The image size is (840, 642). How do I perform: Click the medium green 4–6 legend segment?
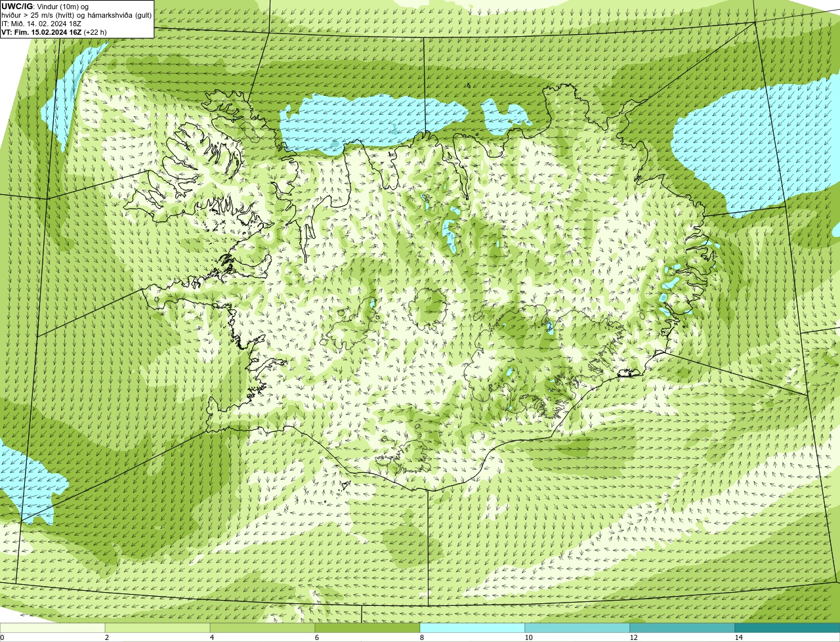click(x=262, y=628)
